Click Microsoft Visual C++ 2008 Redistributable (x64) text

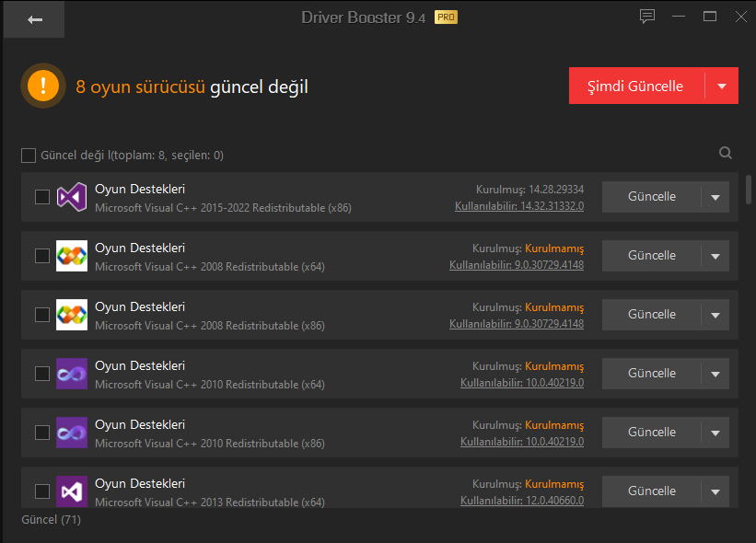[210, 267]
